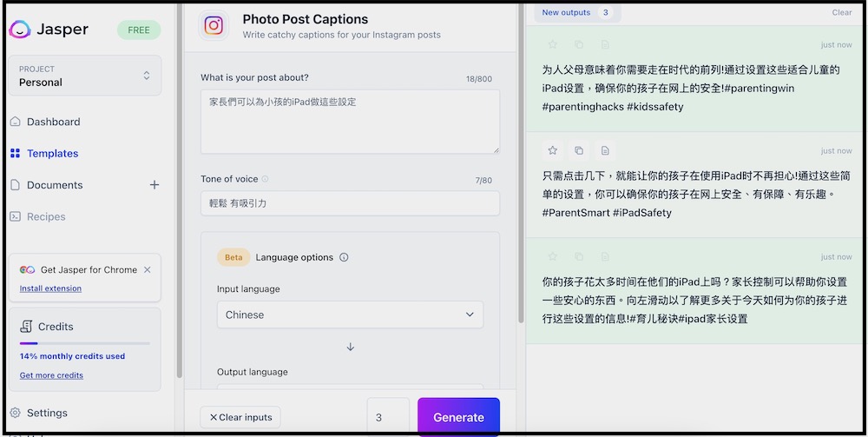Click the Get more credits link
868x437 pixels.
pyautogui.click(x=51, y=375)
